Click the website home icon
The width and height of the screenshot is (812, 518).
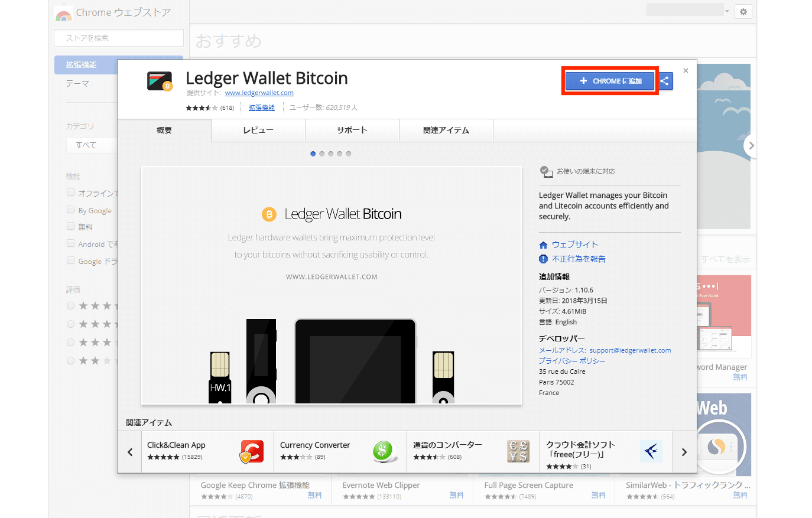point(543,245)
